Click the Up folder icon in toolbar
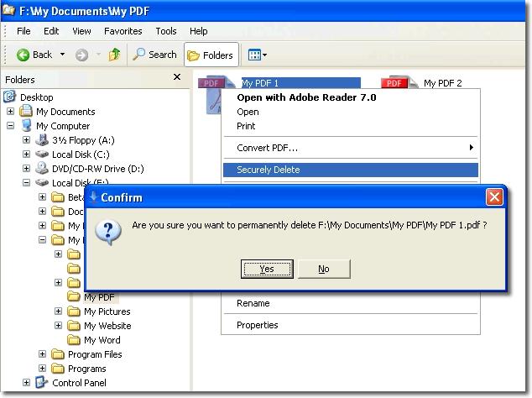 point(114,55)
